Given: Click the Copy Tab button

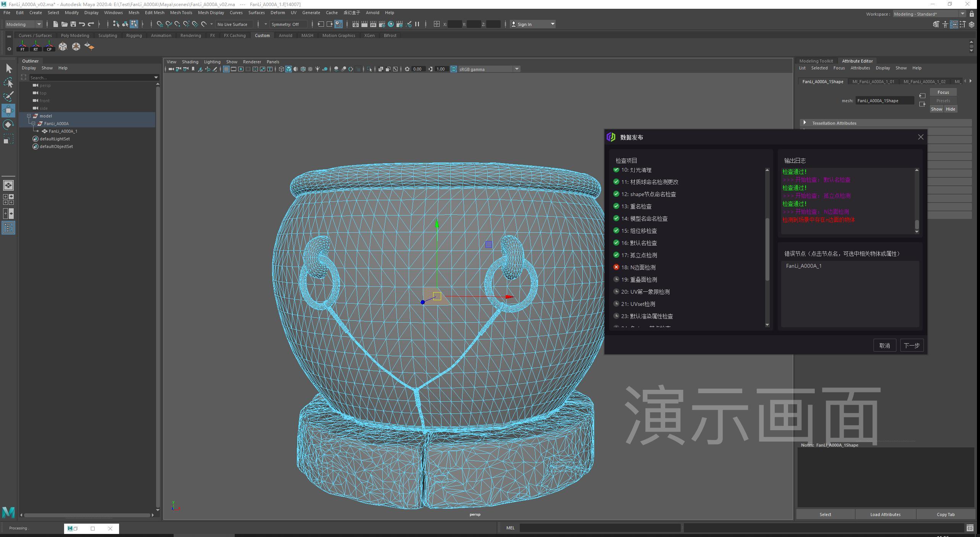Looking at the screenshot, I should 946,514.
